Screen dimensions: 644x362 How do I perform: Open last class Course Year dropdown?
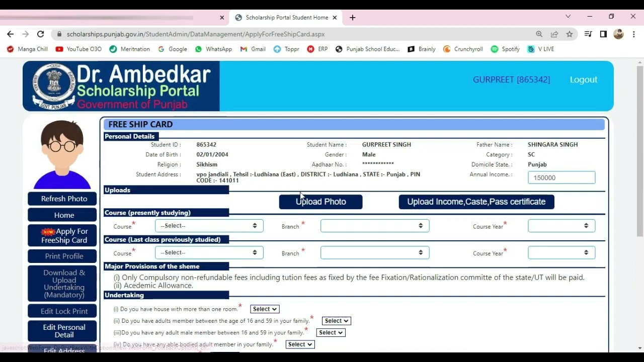click(x=561, y=252)
